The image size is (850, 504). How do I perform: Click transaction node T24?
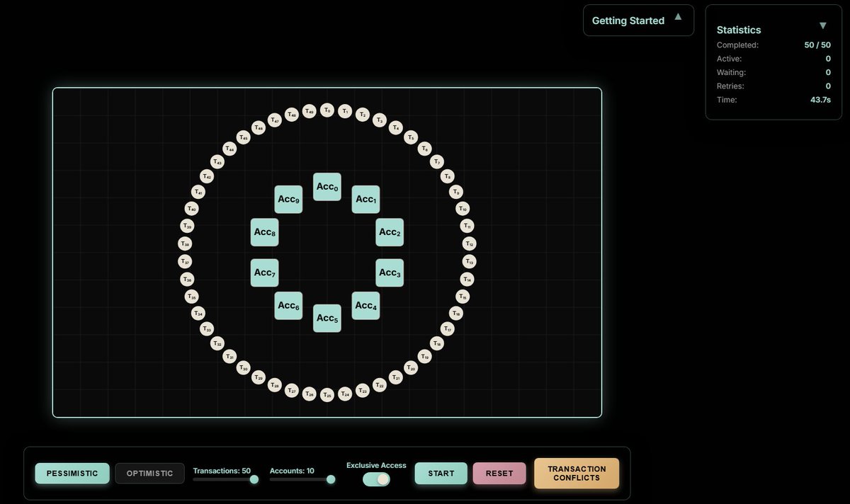[x=345, y=394]
